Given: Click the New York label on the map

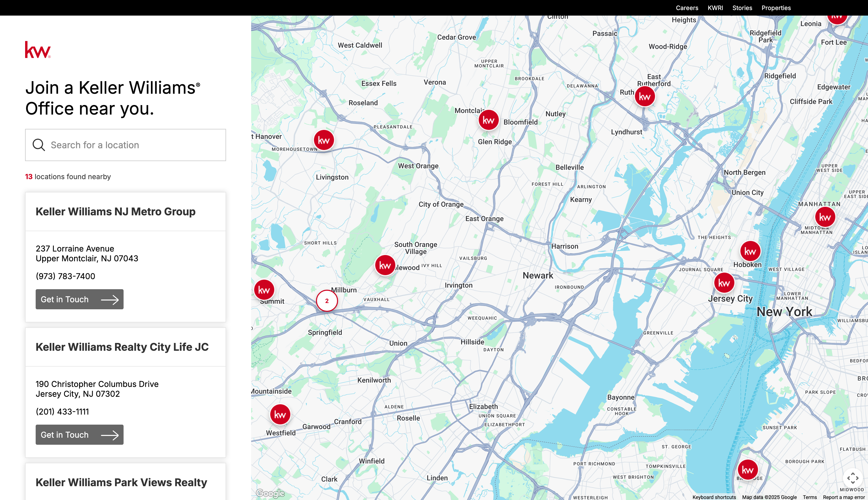Looking at the screenshot, I should [784, 312].
